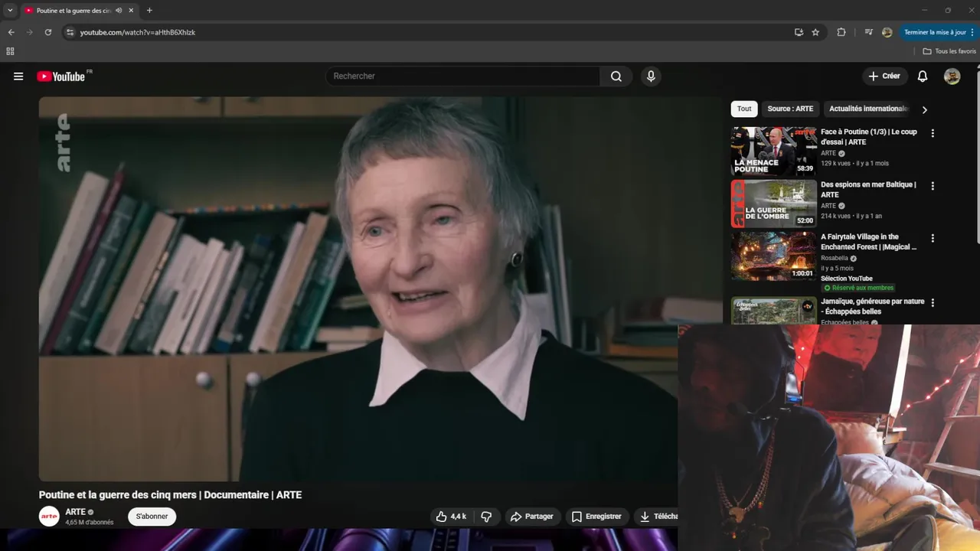Image resolution: width=980 pixels, height=551 pixels.
Task: Close the Poutine et la guerre tab
Action: (132, 11)
